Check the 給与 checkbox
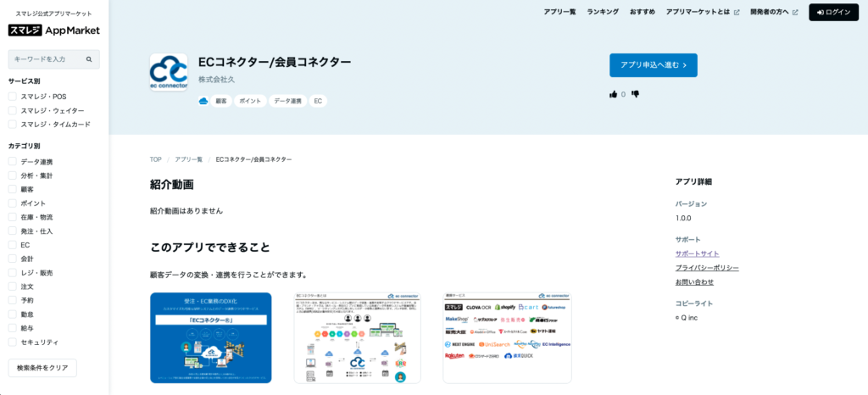This screenshot has height=395, width=868. click(12, 328)
